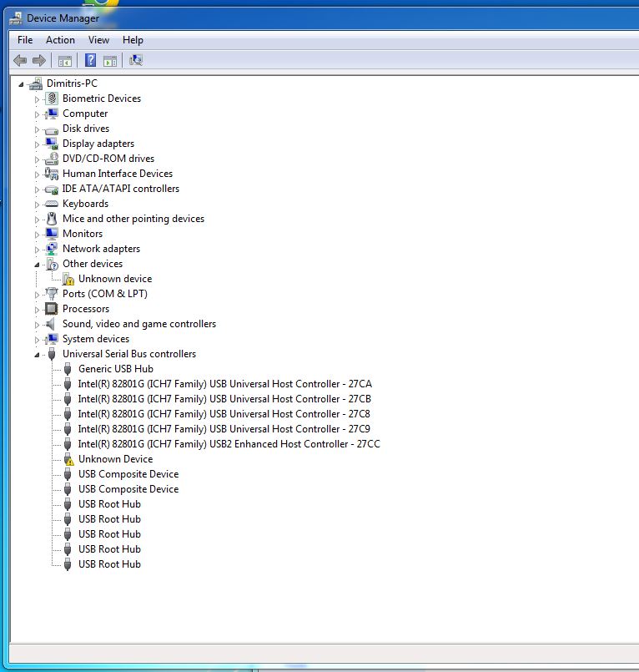
Task: Expand the System devices node
Action: [x=37, y=340]
